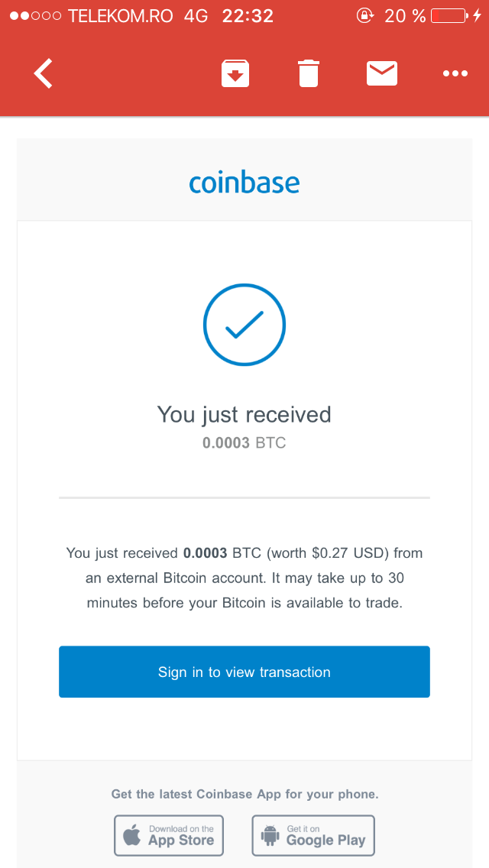Tap the Android robot icon in Play badge
This screenshot has width=489, height=868.
point(270,835)
